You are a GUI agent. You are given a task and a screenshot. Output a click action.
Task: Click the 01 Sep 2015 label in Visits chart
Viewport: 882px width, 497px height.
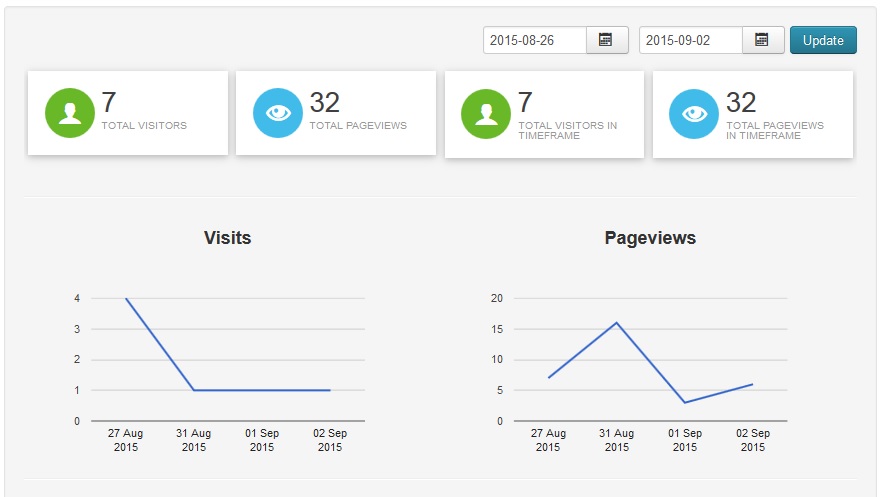tap(262, 440)
